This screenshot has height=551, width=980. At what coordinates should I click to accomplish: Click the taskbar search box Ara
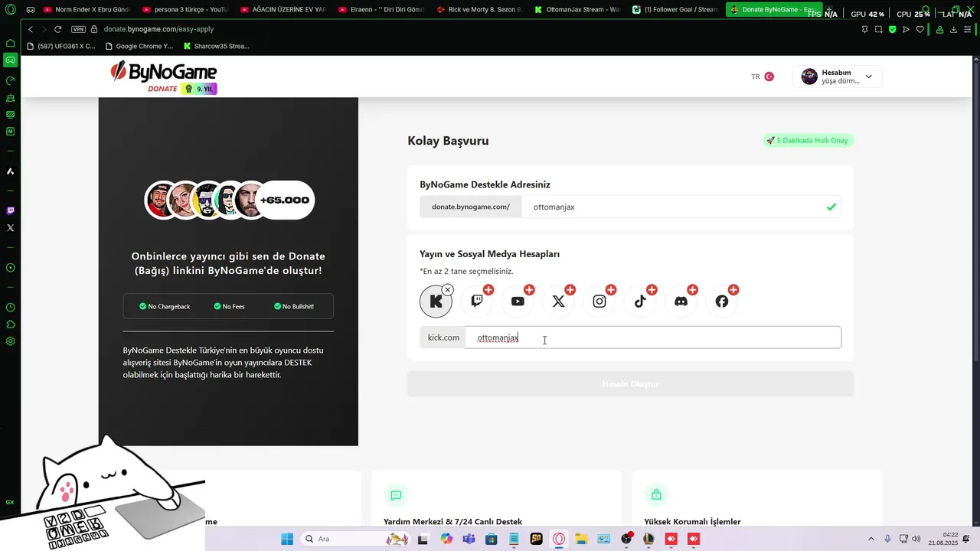[x=356, y=539]
